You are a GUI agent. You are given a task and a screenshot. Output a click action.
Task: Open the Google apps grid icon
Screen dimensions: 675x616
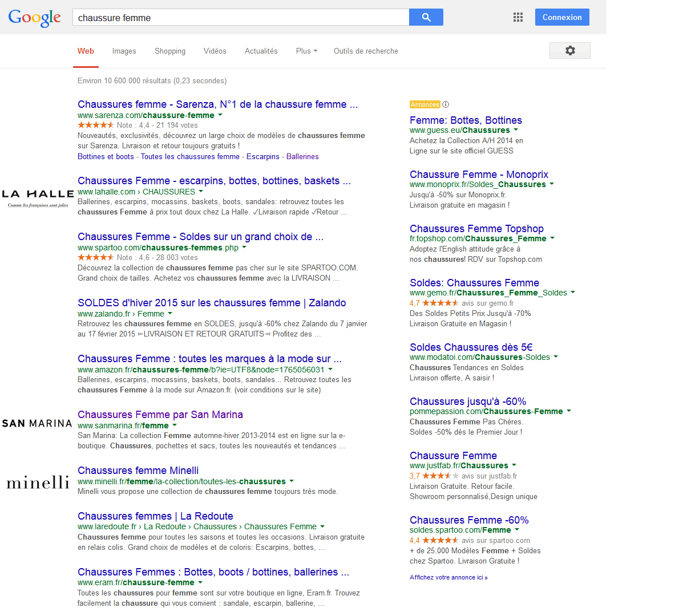[x=518, y=17]
